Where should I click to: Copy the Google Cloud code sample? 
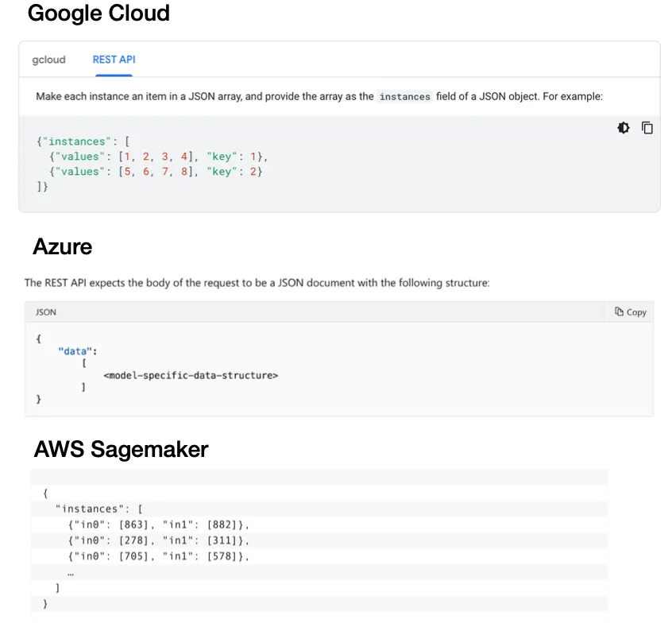pyautogui.click(x=647, y=128)
